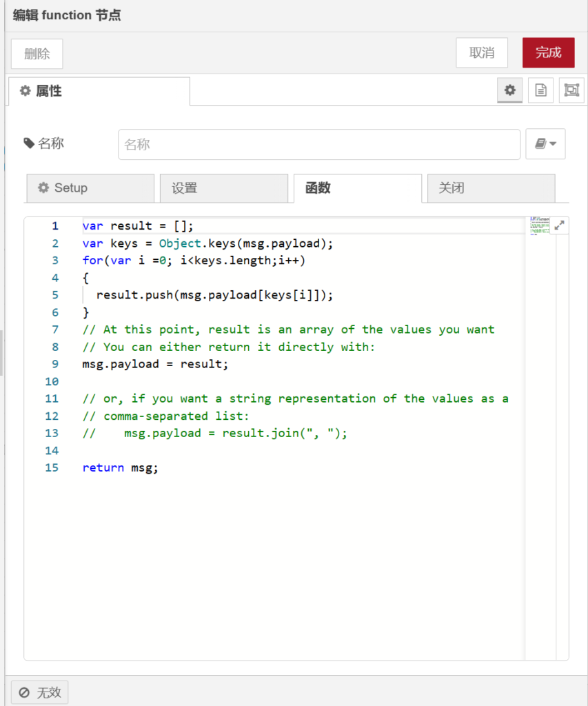Image resolution: width=588 pixels, height=706 pixels.
Task: Click the tag icon beside 名称 label
Action: click(x=28, y=143)
